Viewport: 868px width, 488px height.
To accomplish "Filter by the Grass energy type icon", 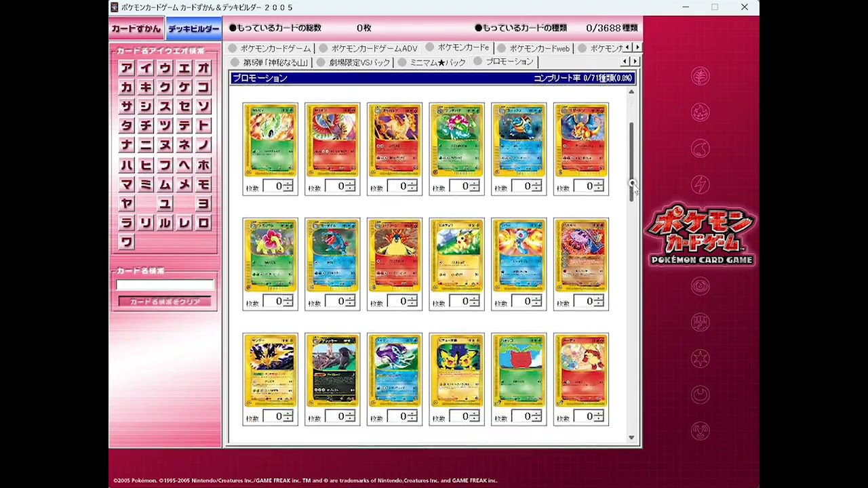I will (x=701, y=76).
